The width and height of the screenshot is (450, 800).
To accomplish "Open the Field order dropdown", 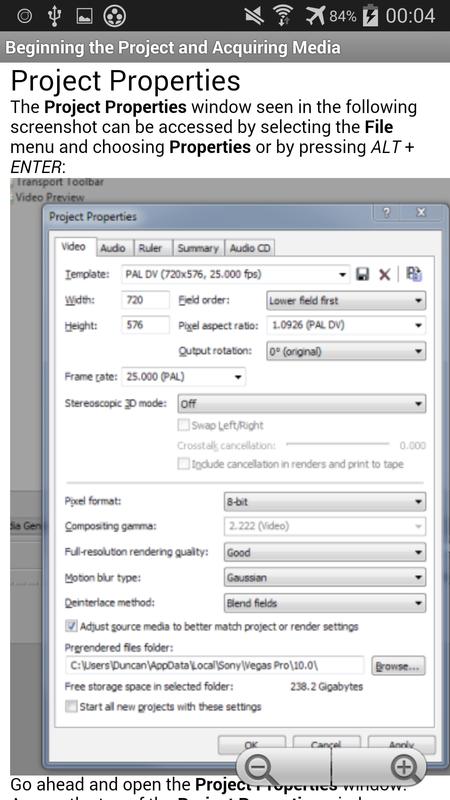I will click(x=346, y=301).
